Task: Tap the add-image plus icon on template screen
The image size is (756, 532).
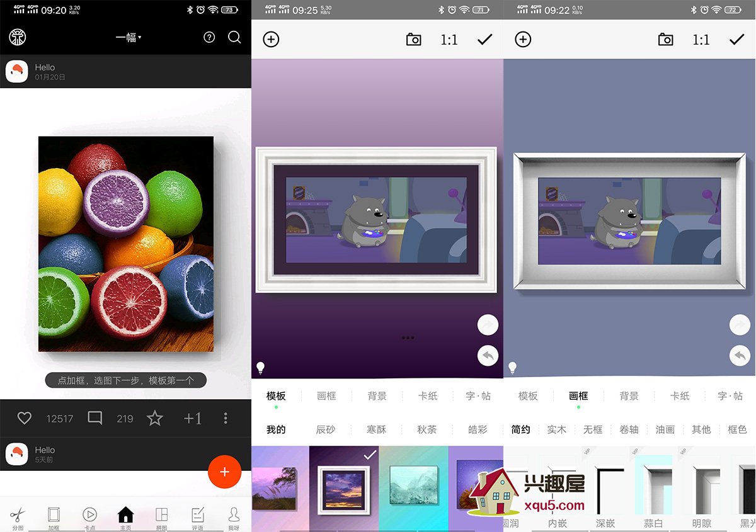Action: pos(271,39)
